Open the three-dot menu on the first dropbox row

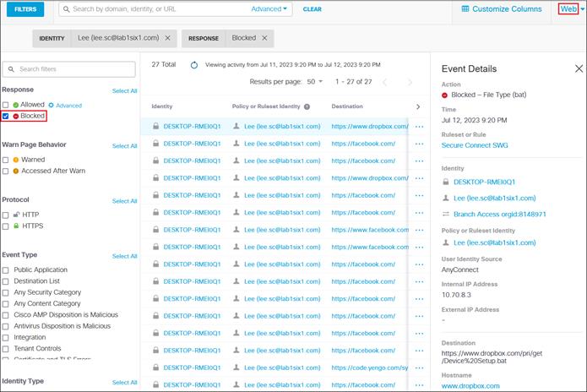click(419, 127)
